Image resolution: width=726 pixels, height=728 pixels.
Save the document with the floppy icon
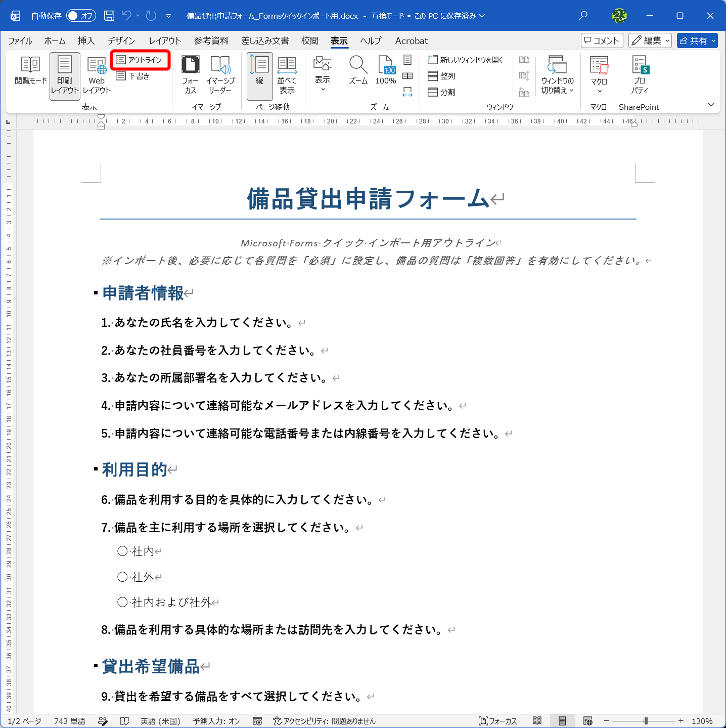pyautogui.click(x=109, y=16)
